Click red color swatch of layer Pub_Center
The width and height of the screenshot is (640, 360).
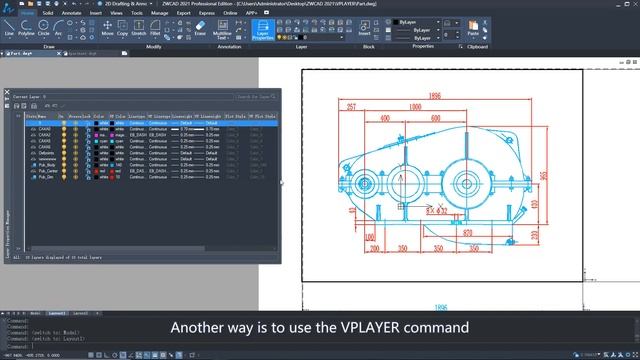96,171
